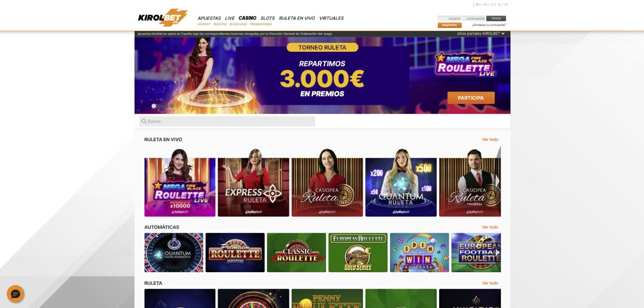Launch the Spin till you Win Roulette game

[419, 253]
